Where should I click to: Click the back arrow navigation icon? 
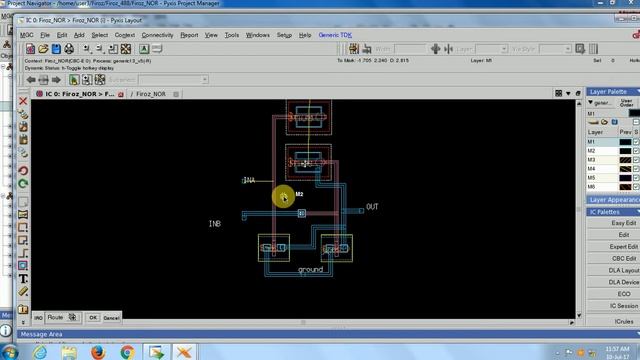(x=31, y=80)
